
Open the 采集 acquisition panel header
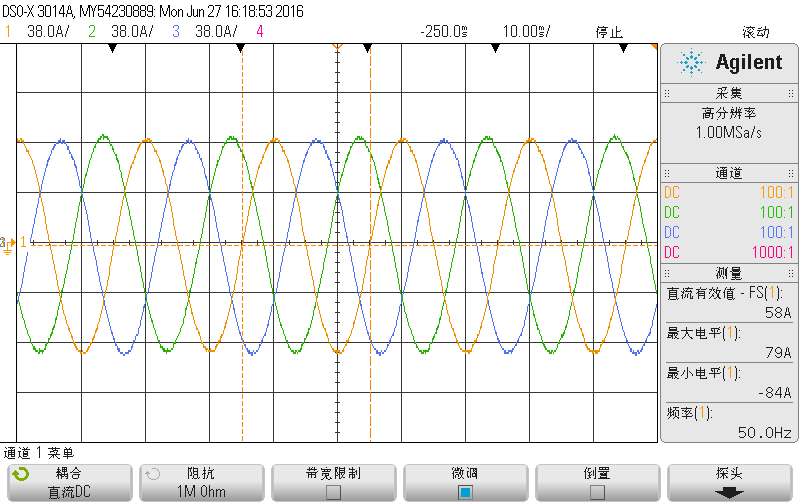pos(728,93)
